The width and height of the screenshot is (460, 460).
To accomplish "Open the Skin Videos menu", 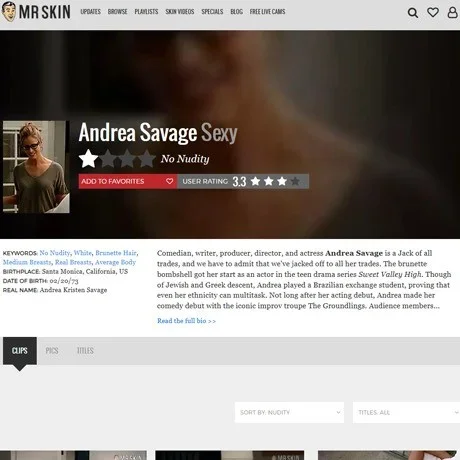I will [x=180, y=12].
